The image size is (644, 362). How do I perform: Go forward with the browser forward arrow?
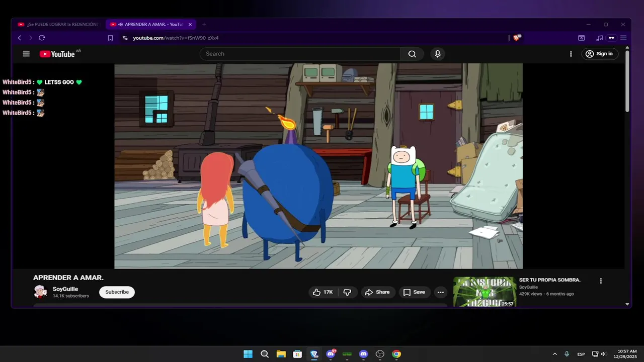point(30,38)
